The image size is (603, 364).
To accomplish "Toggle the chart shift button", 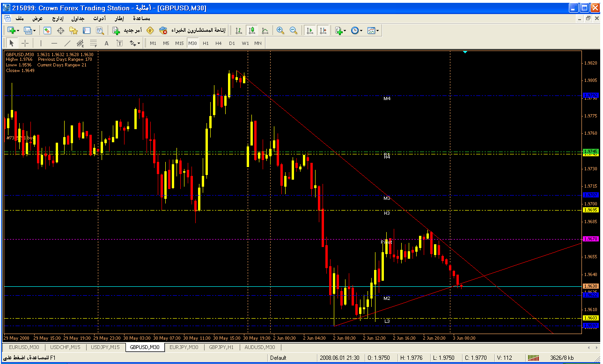I will [323, 30].
